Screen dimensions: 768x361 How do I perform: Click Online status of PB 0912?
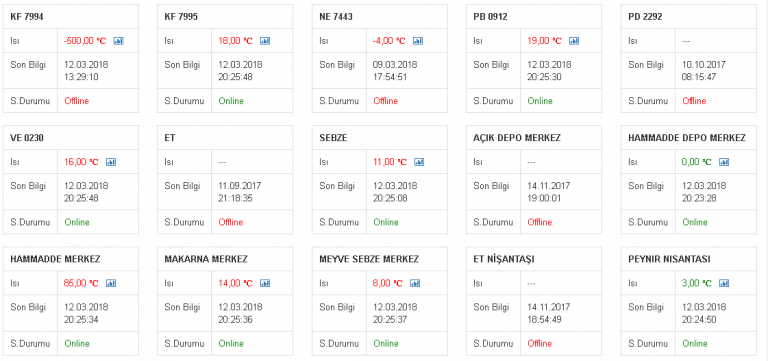point(540,101)
